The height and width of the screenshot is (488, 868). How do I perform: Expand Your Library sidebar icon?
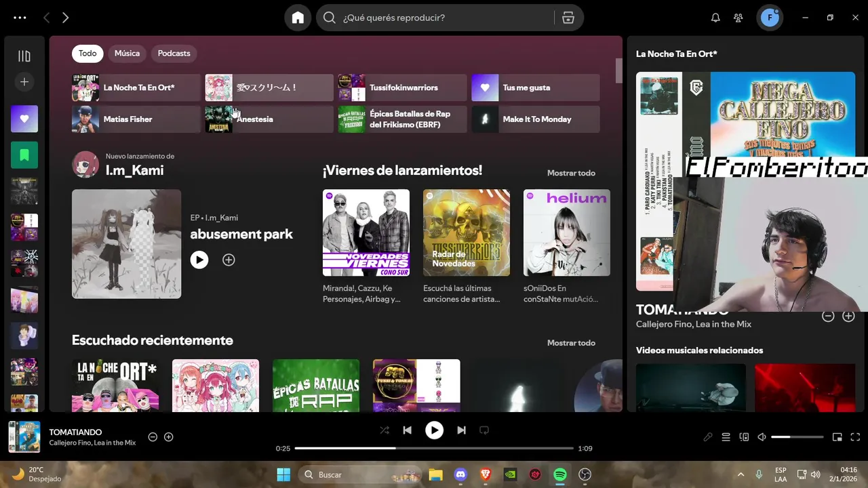point(24,56)
